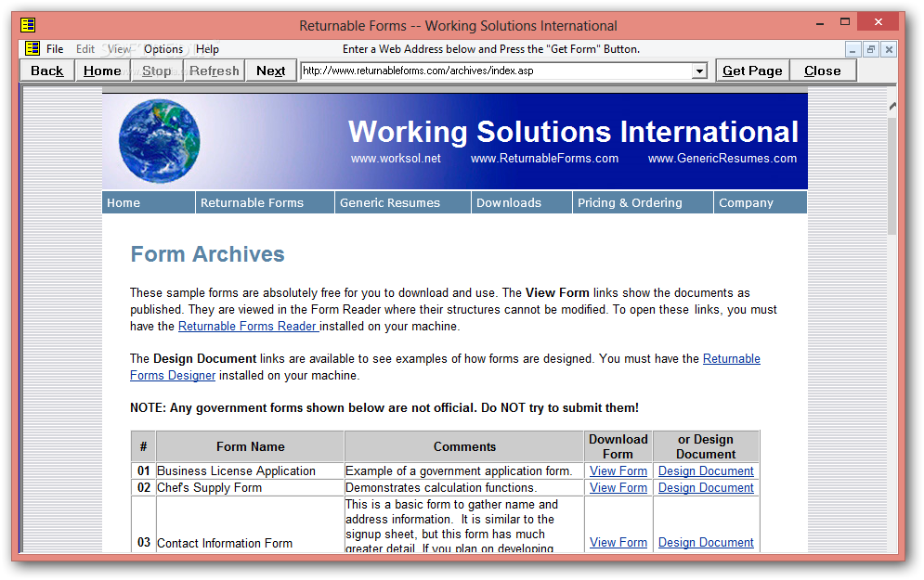This screenshot has height=580, width=924.
Task: Open the Company navigation tab
Action: (x=761, y=202)
